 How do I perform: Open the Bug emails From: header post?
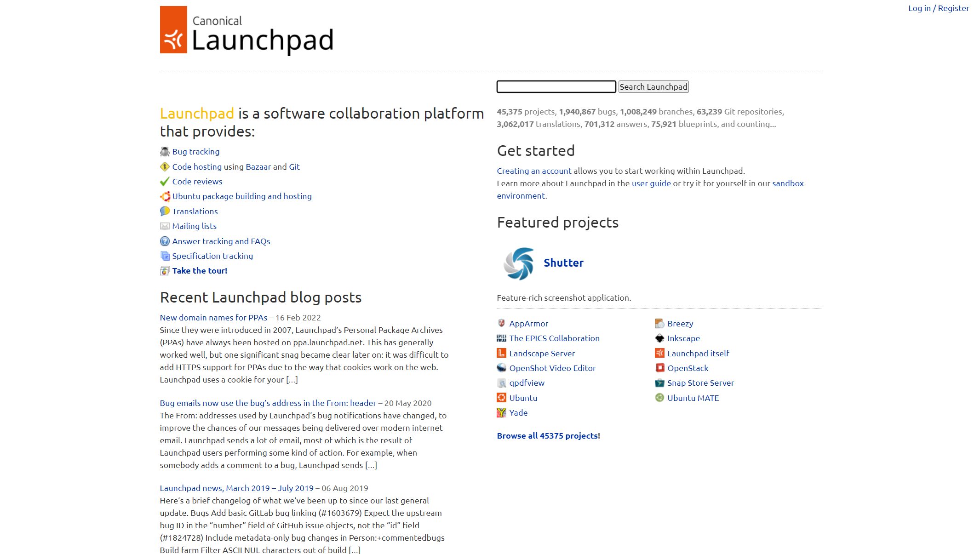(x=268, y=403)
